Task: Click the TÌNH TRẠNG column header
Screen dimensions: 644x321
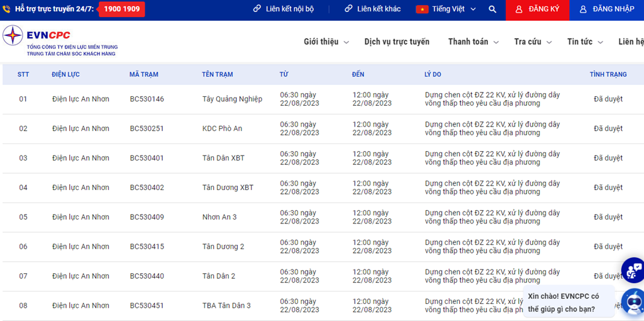Action: (608, 74)
